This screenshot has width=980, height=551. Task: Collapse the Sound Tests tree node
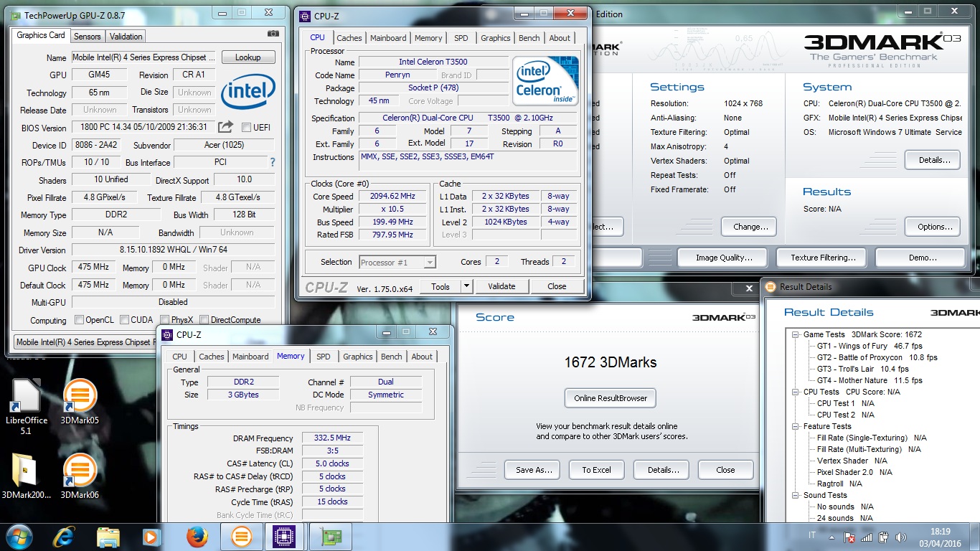click(x=796, y=495)
